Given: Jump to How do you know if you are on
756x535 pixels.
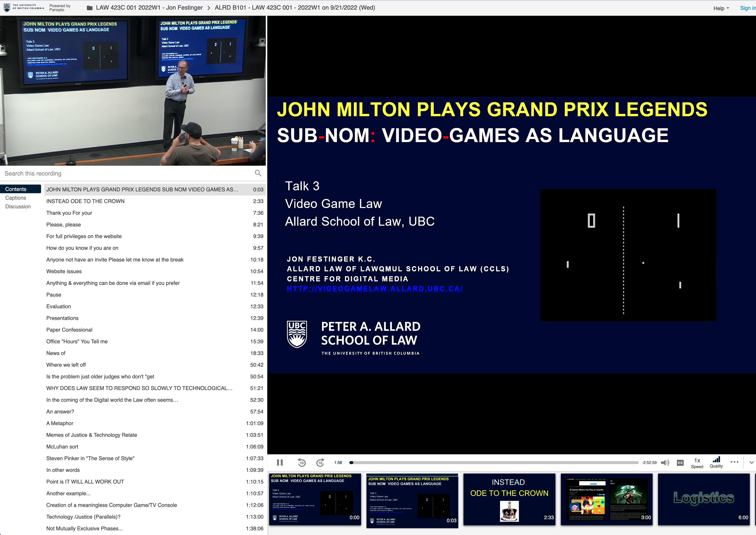Looking at the screenshot, I should pyautogui.click(x=155, y=248).
